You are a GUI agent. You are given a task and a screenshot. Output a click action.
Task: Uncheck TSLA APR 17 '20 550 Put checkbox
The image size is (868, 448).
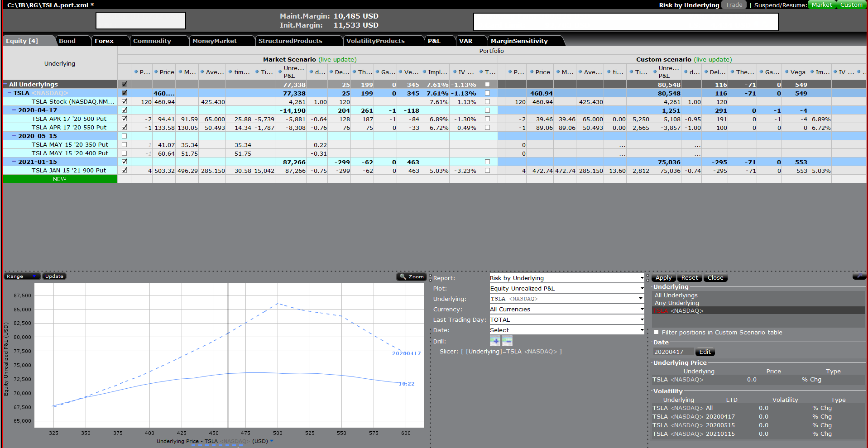tap(125, 127)
